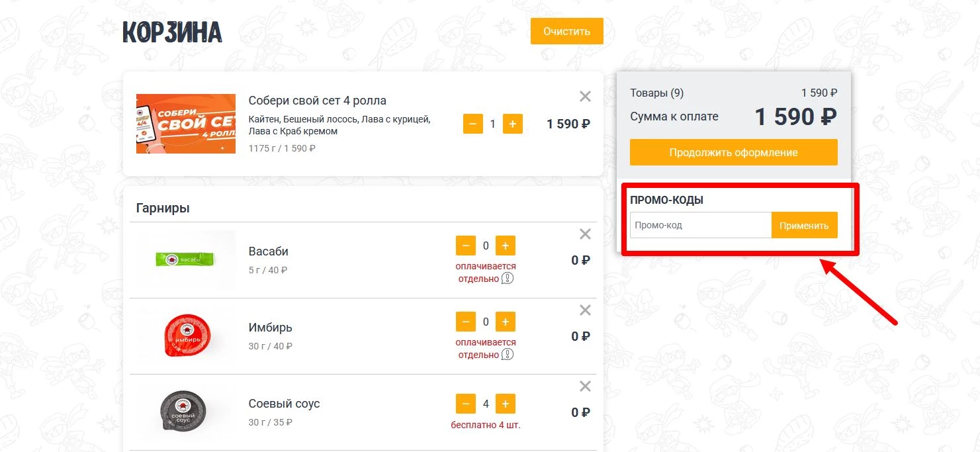The height and width of the screenshot is (452, 980).
Task: Decrease Васаби quantity with minus
Action: pyautogui.click(x=466, y=246)
